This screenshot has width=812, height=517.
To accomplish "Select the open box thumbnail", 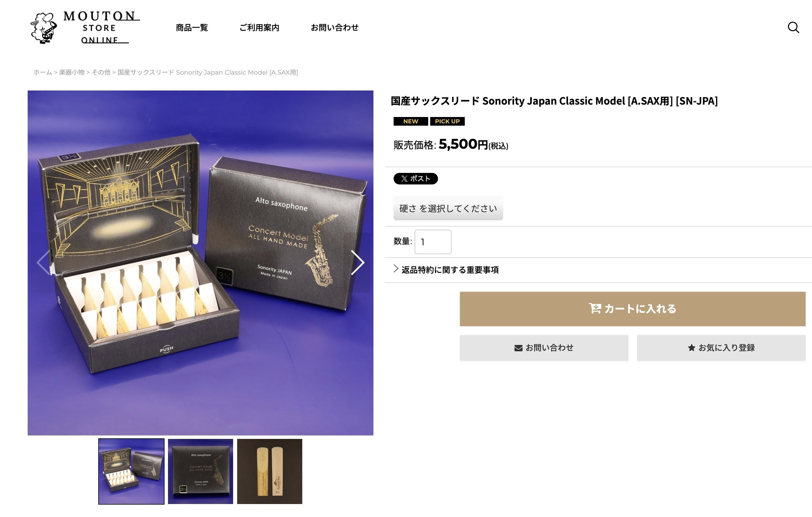I will [x=131, y=471].
